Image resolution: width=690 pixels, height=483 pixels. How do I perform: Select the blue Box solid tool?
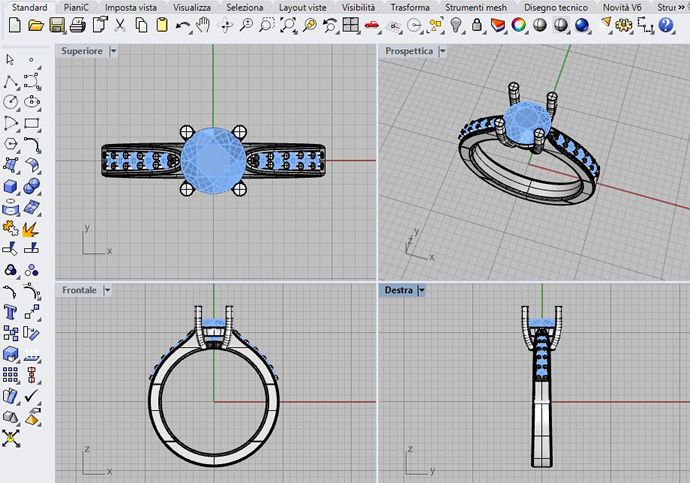(x=10, y=187)
